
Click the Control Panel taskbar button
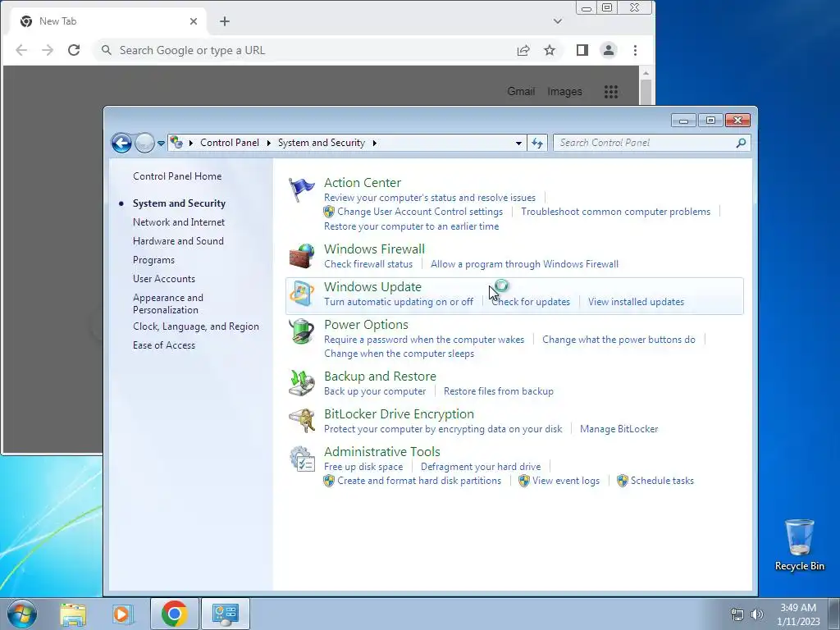pos(225,614)
